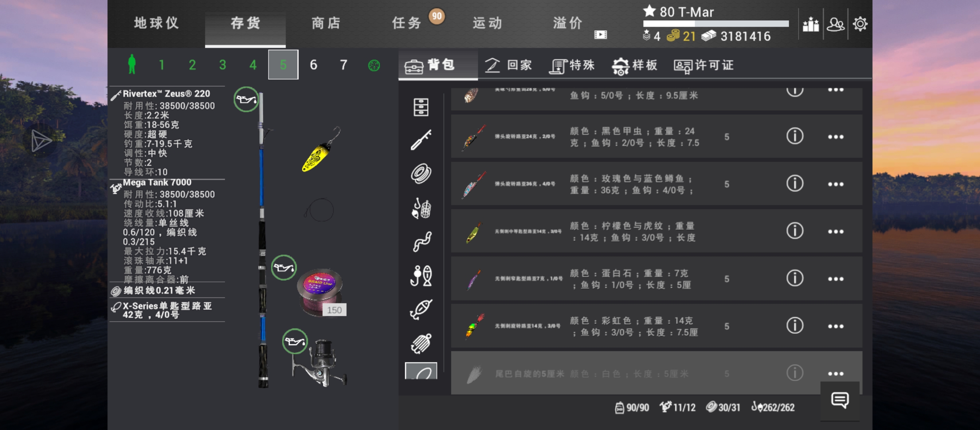
Task: Open the settings gear icon
Action: [860, 24]
